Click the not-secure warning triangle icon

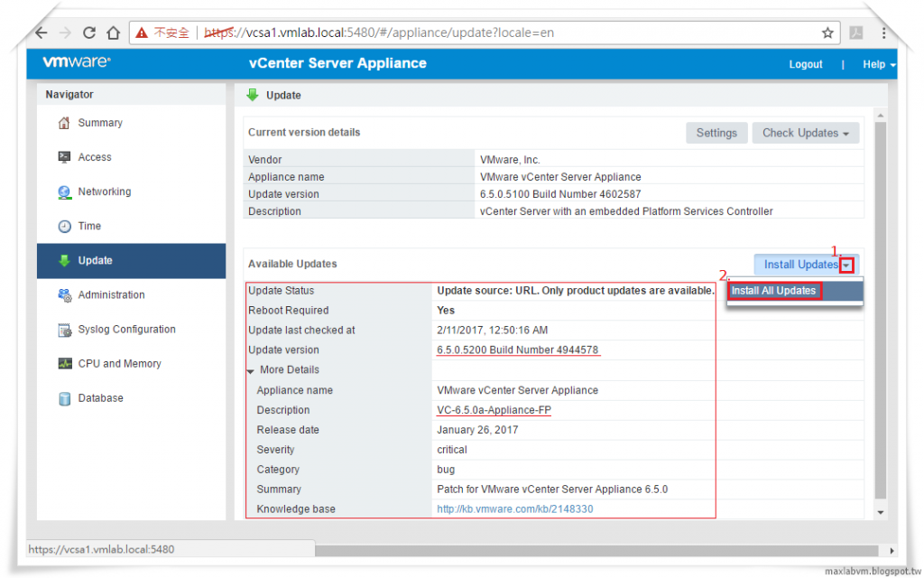click(142, 33)
